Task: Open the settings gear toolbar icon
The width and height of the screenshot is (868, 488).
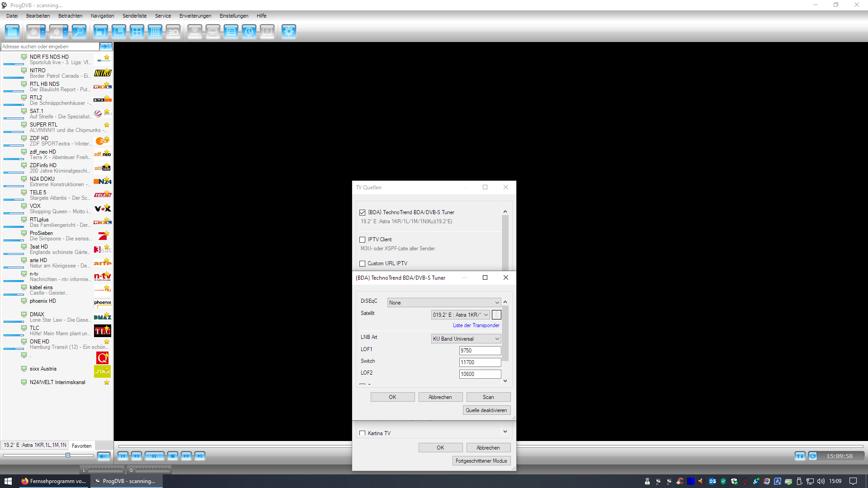Action: 289,32
